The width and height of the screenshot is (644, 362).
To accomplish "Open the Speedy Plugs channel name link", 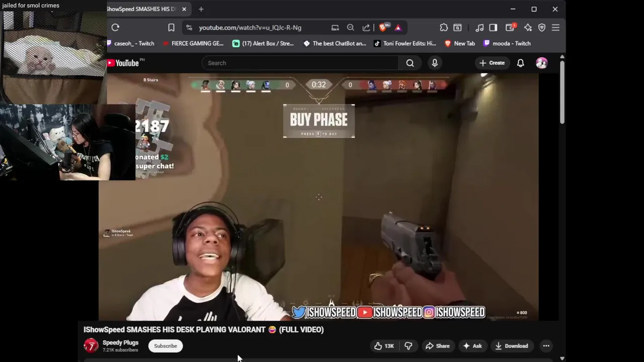I will pos(120,343).
